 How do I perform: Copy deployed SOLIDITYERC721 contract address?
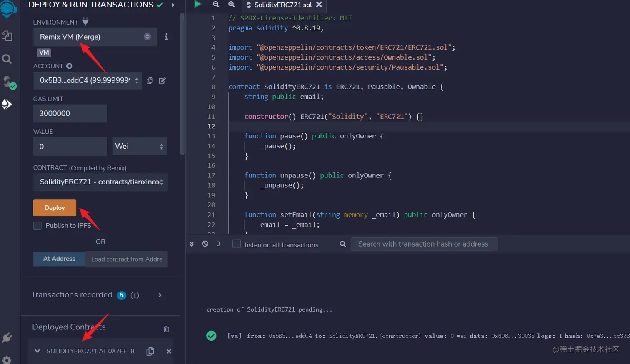tap(150, 351)
